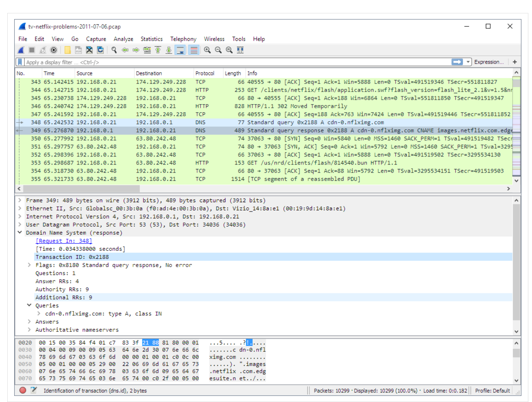Toggle packet colorization rules button
This screenshot has height=402, width=532.
point(194,50)
